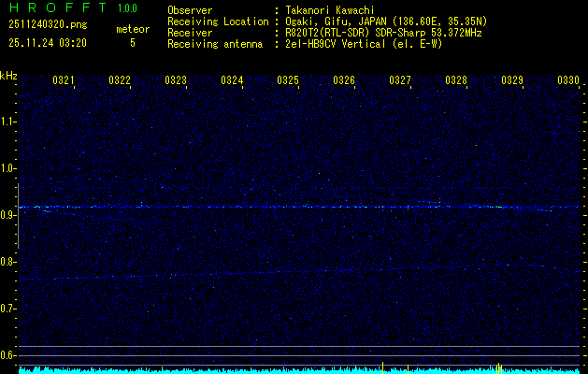
Task: Click the meteor count label
Action: (132, 30)
